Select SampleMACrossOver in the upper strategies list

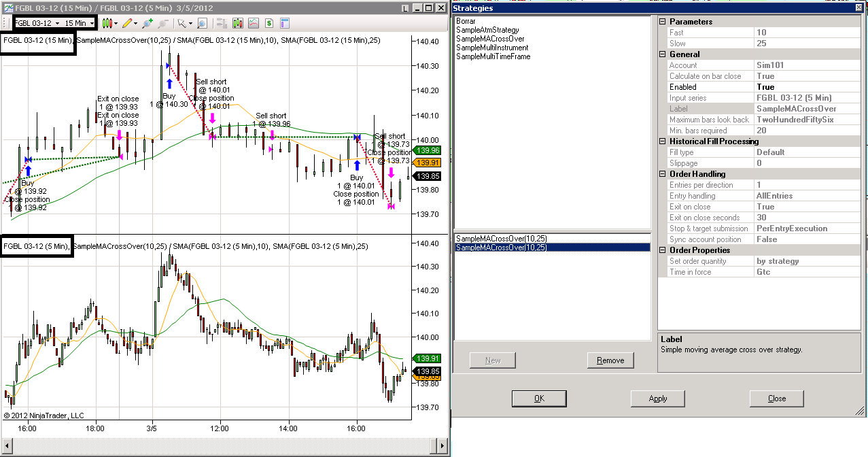tap(490, 39)
